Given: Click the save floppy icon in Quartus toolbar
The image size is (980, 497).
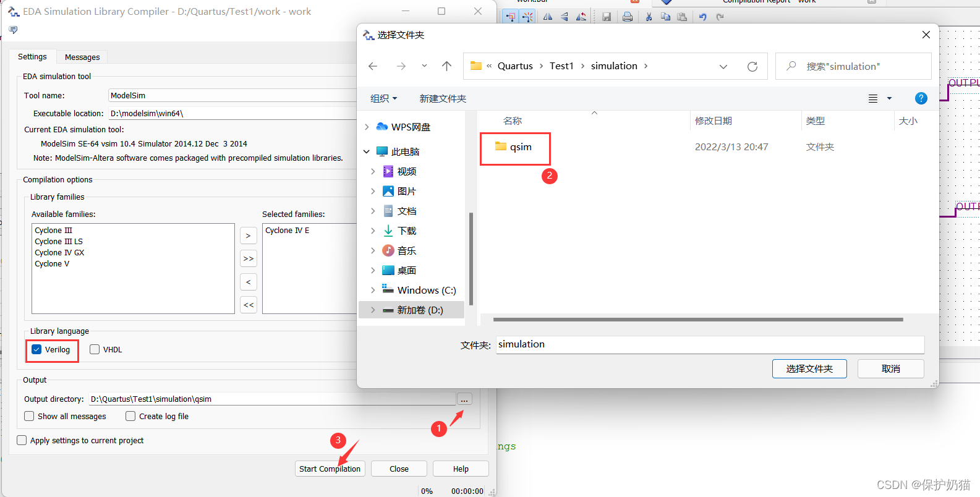Looking at the screenshot, I should [x=607, y=17].
